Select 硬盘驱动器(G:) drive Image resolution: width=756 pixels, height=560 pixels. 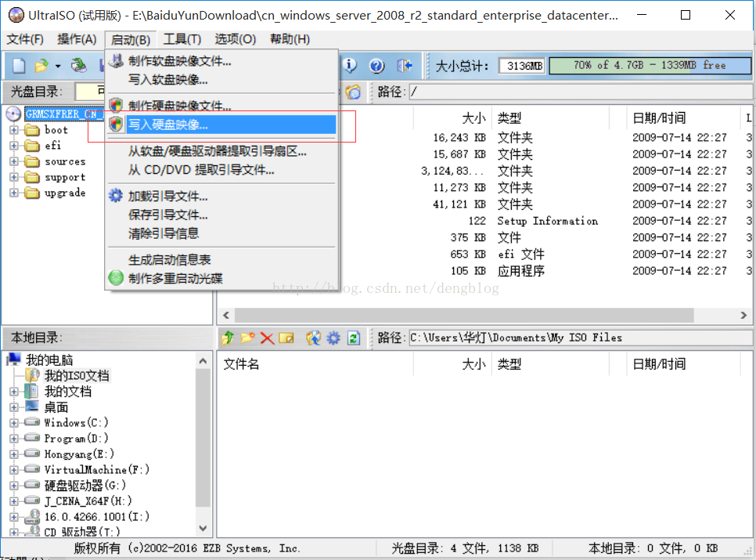(x=85, y=486)
